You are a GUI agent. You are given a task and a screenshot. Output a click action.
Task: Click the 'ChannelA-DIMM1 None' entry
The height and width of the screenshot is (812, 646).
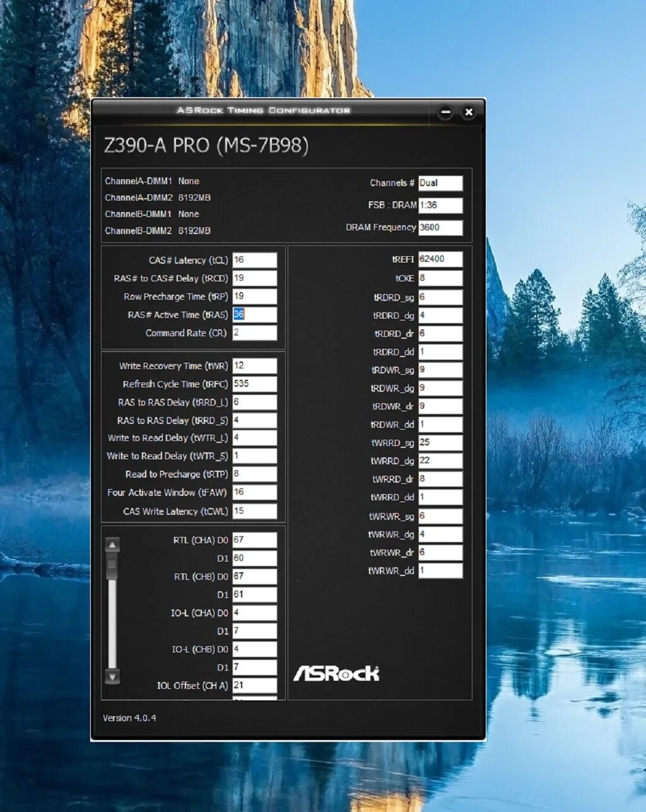[152, 181]
